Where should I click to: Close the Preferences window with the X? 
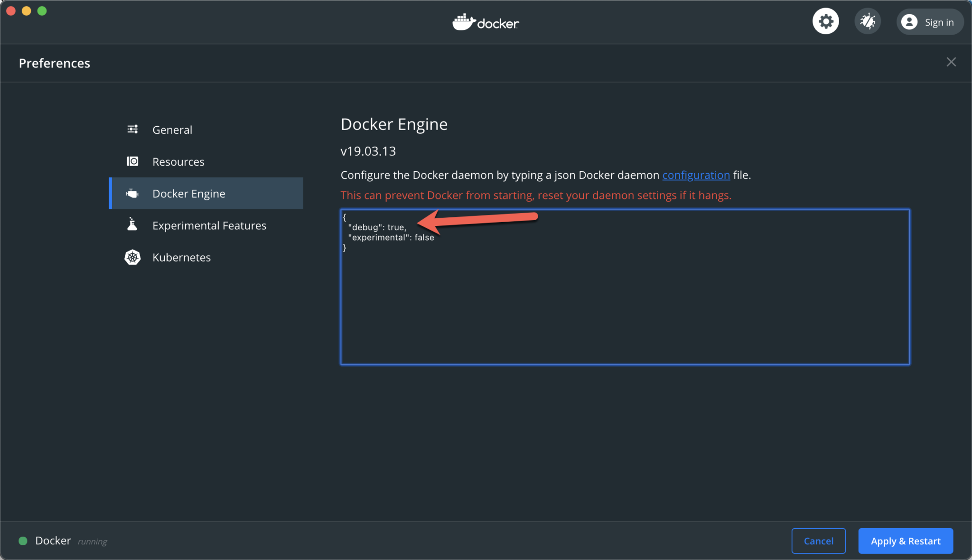point(951,62)
